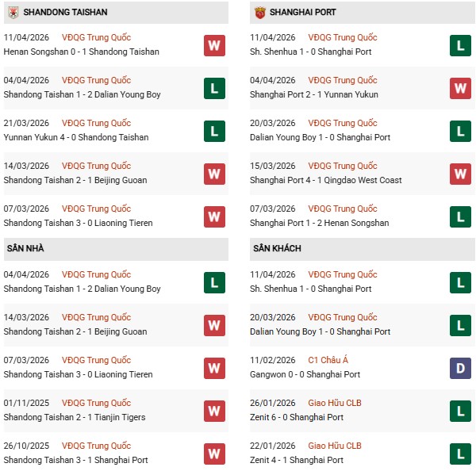Click W badge for Shanghai Port 2-1 Yunnan
The height and width of the screenshot is (471, 476).
[461, 88]
